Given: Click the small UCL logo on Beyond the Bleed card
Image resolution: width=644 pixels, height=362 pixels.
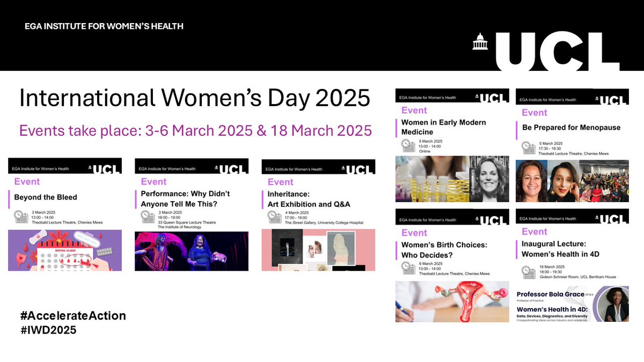Looking at the screenshot, I should pos(104,169).
